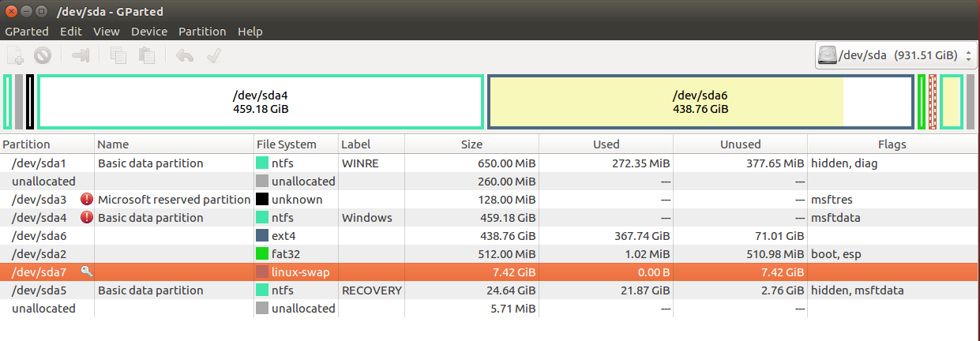Click the Paste partition toolbar icon

pyautogui.click(x=146, y=55)
